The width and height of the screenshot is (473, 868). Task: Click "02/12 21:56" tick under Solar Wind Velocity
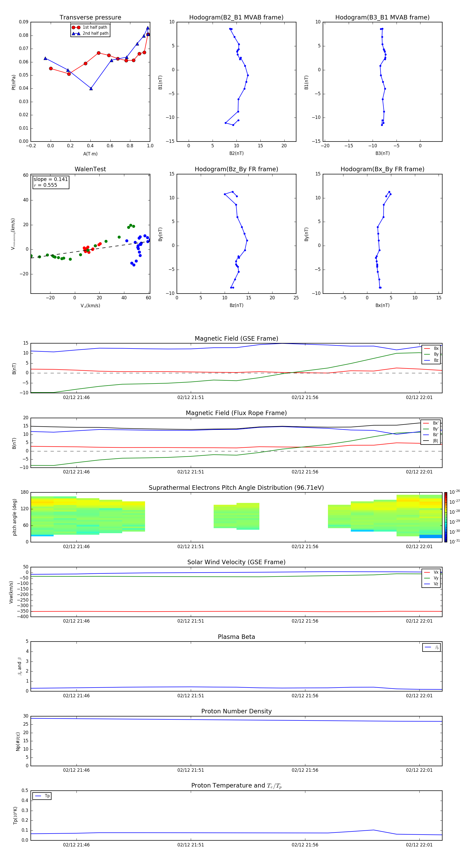[x=305, y=621]
